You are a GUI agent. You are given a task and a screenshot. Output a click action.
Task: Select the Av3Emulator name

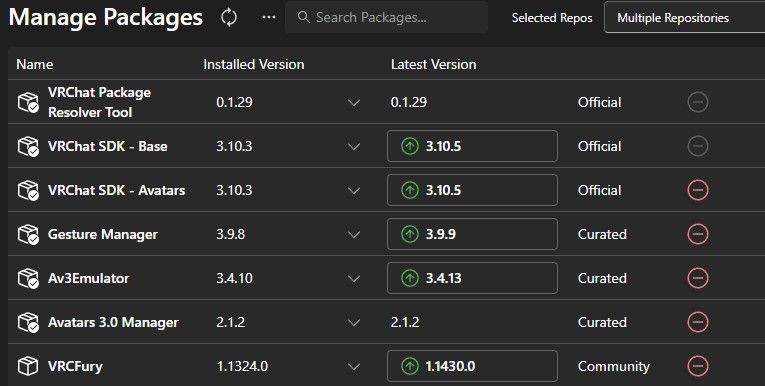88,278
